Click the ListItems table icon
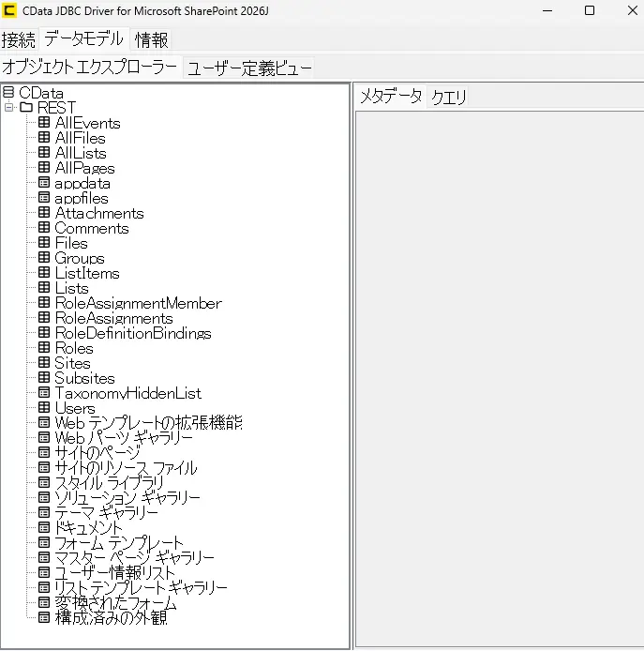The width and height of the screenshot is (644, 651). pos(44,272)
